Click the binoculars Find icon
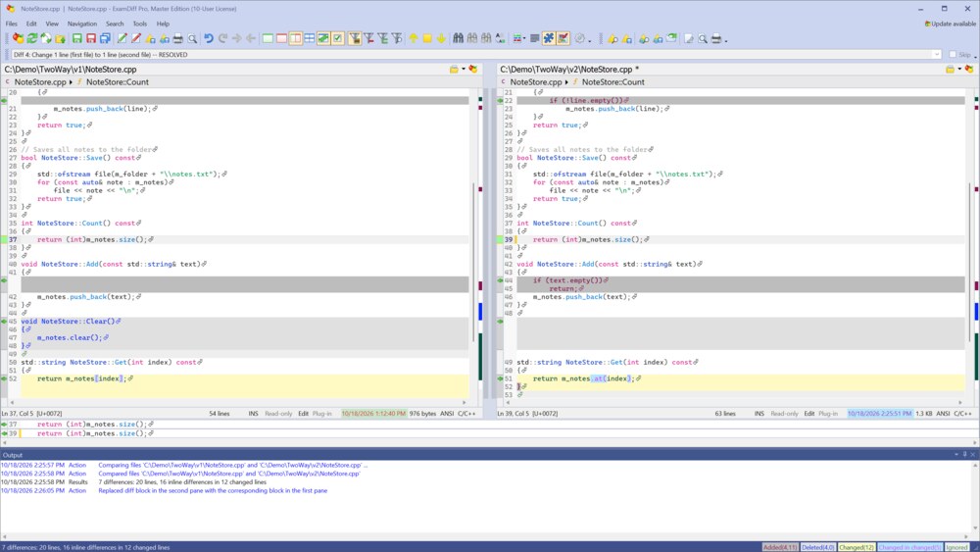Image resolution: width=980 pixels, height=552 pixels. coord(458,39)
